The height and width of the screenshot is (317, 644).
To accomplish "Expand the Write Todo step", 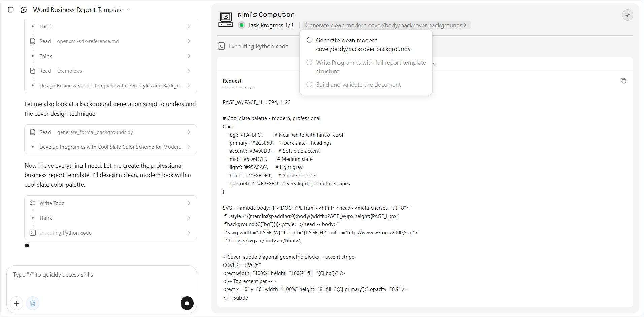I will pos(110,203).
